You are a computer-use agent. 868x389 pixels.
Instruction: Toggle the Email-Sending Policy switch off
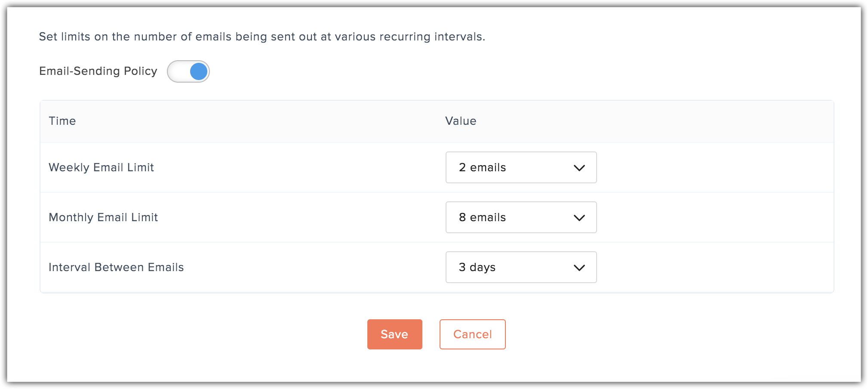(x=188, y=71)
